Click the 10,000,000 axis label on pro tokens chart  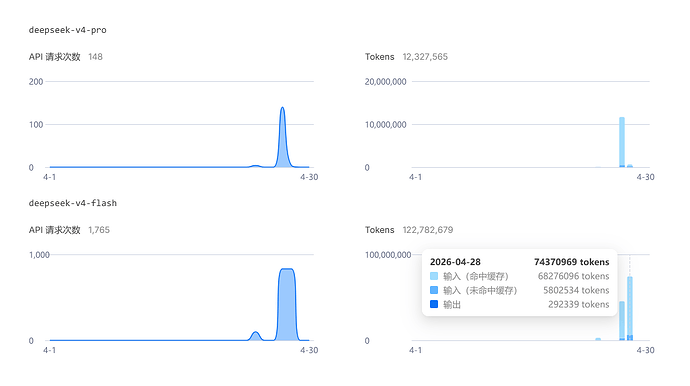click(x=385, y=125)
